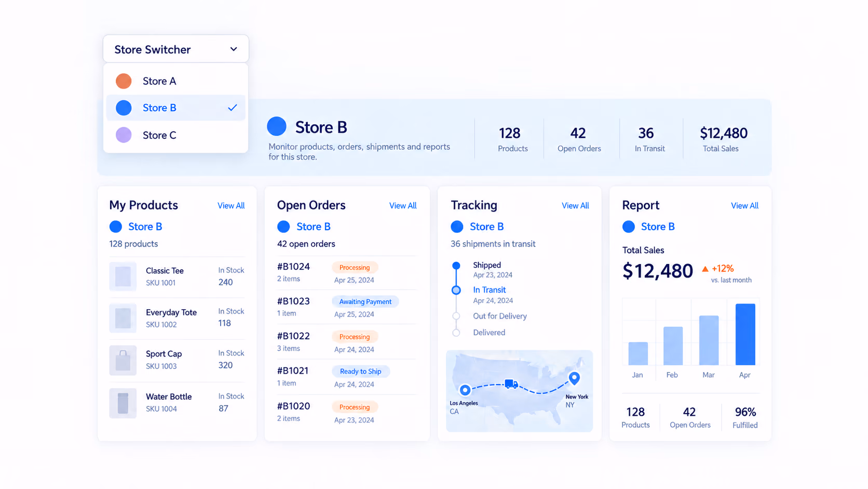
Task: Click the Shipped timeline step dot
Action: (x=456, y=266)
